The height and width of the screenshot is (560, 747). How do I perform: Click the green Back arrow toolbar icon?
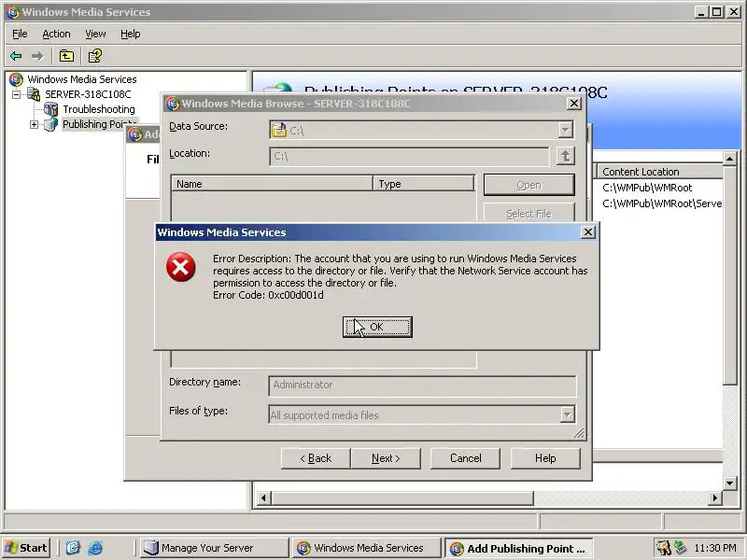click(x=16, y=56)
